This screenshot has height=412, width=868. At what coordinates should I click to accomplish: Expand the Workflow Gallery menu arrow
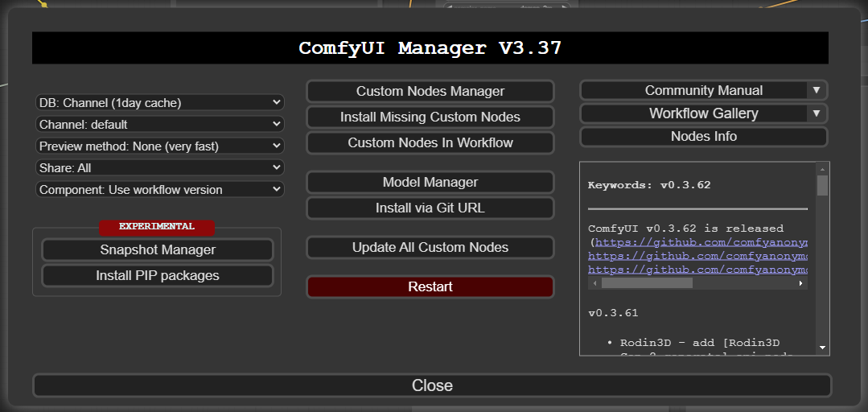tap(816, 113)
